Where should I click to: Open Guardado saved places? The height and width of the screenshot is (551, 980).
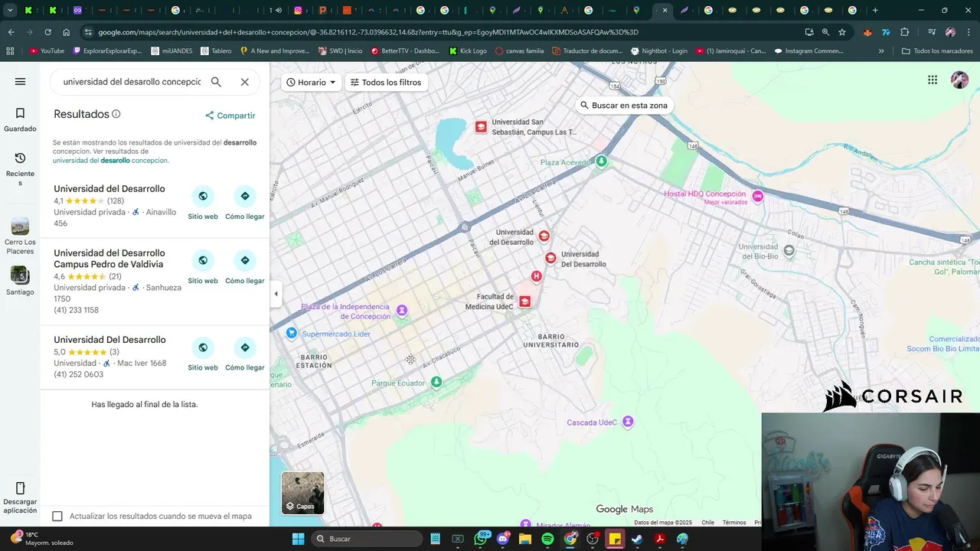pos(20,119)
